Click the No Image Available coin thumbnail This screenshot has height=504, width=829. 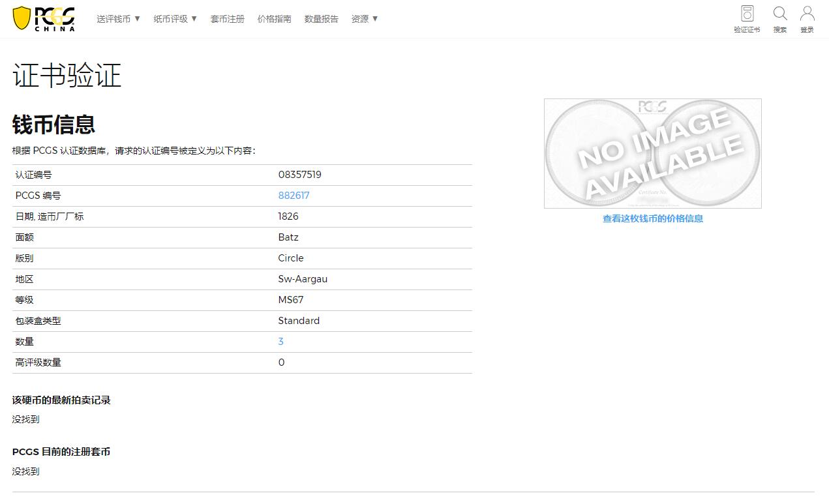(653, 154)
